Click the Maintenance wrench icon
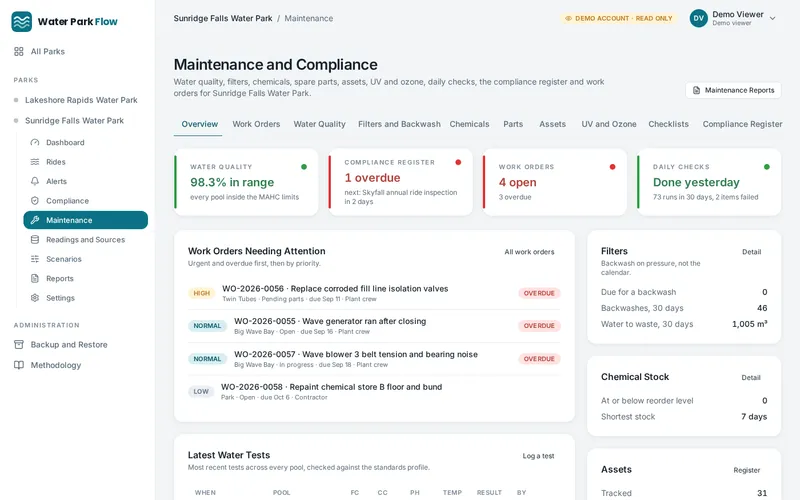Viewport: 800px width, 500px height. coord(35,220)
